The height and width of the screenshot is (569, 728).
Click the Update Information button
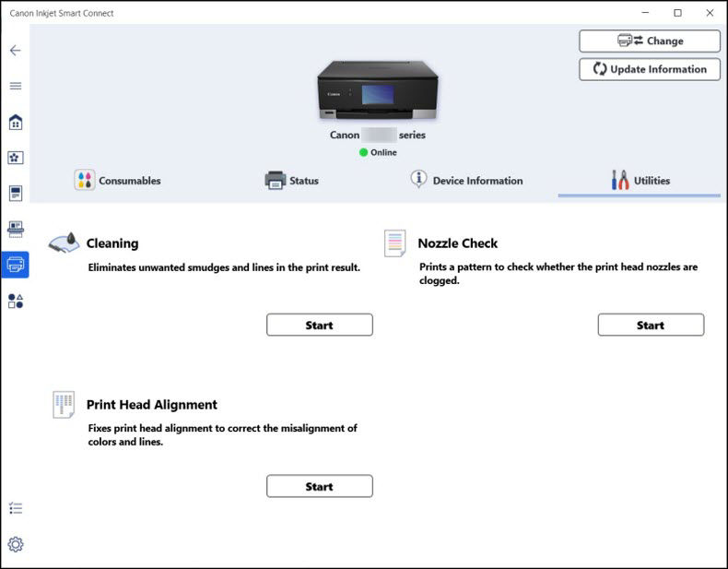click(x=650, y=69)
